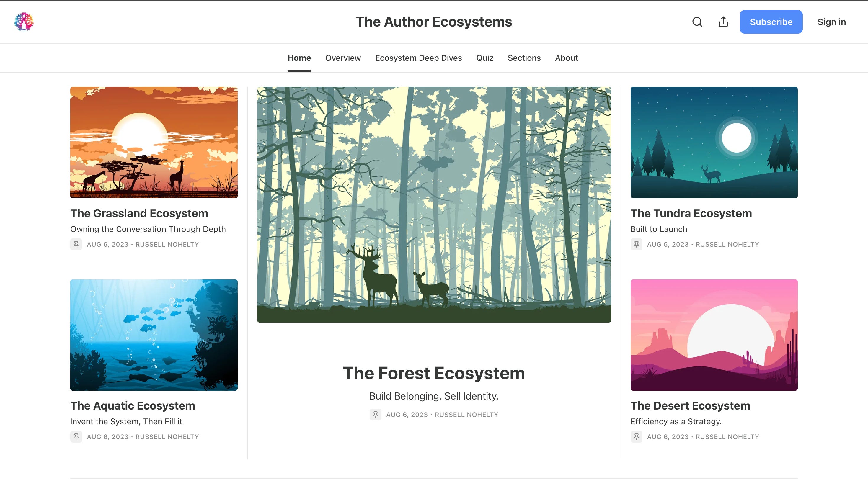Click Russell Nohelty byline under Grassland post
868x491 pixels.
click(x=167, y=244)
